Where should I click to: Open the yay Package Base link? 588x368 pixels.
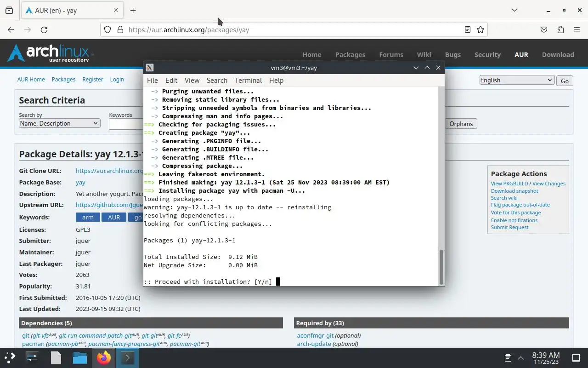(x=80, y=182)
